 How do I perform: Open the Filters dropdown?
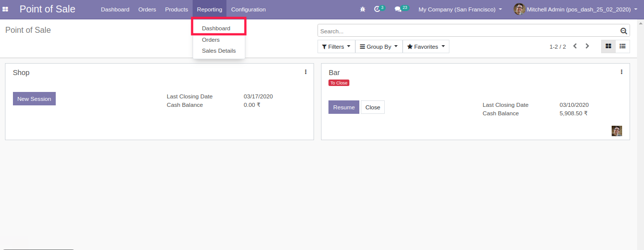coord(336,47)
